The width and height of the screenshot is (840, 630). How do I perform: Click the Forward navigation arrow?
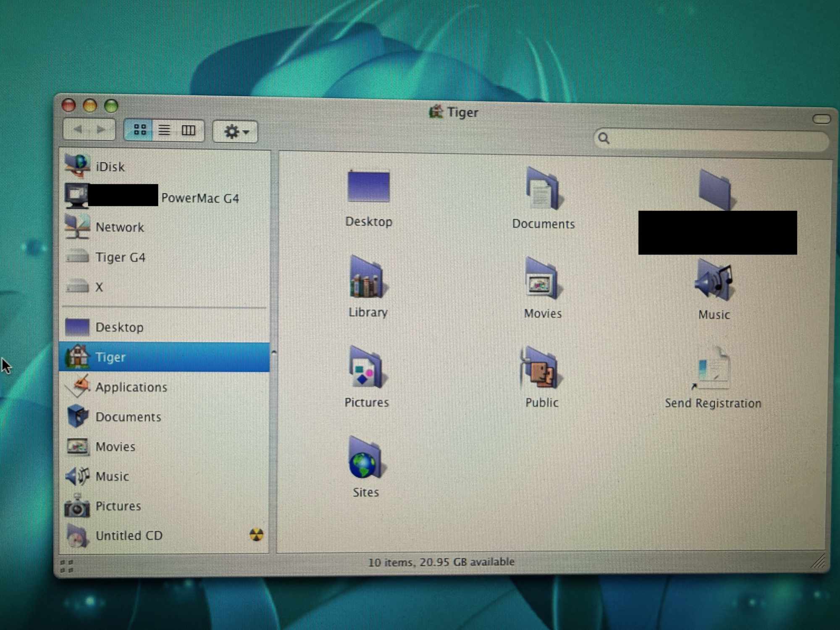101,129
